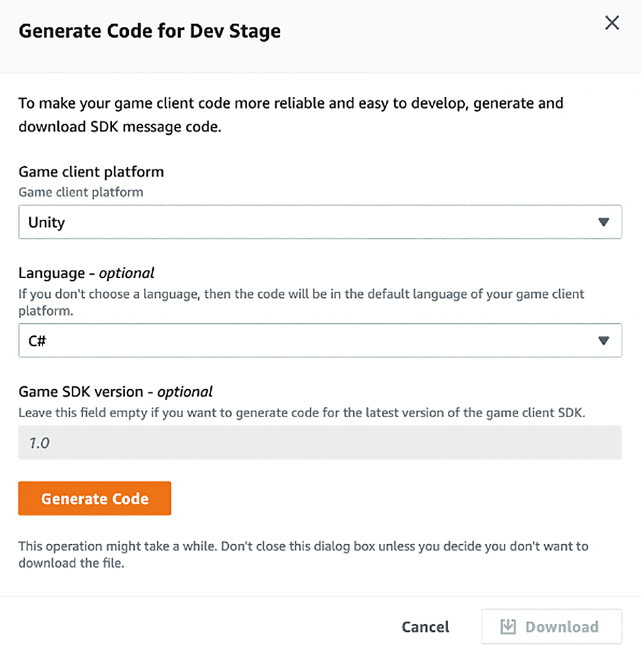644x654 pixels.
Task: Click the SDK message code description text
Action: (290, 114)
